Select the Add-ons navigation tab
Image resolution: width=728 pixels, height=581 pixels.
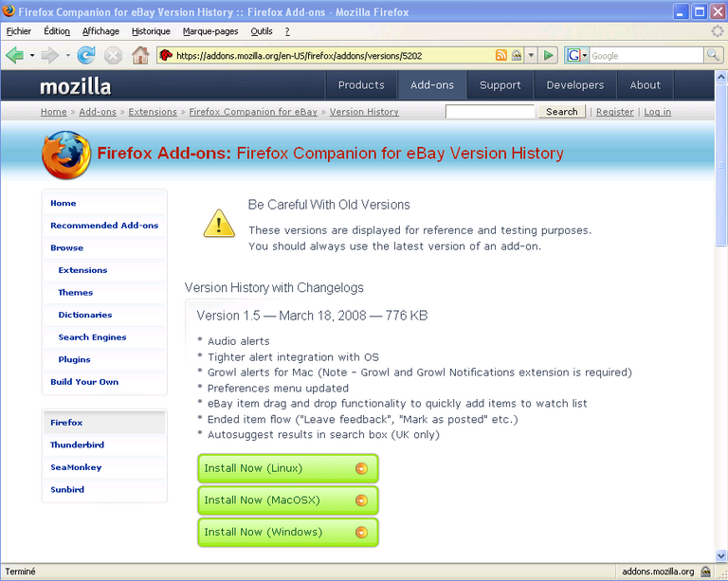[432, 85]
